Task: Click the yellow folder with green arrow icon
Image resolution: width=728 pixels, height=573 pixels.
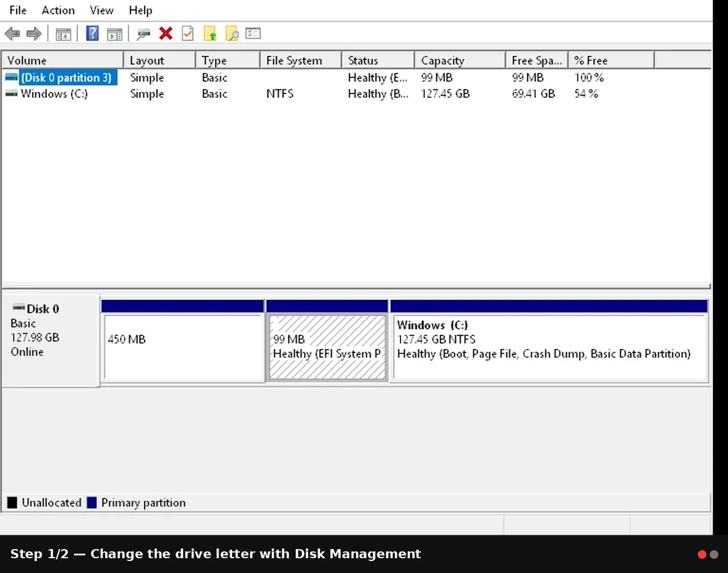Action: click(x=210, y=34)
